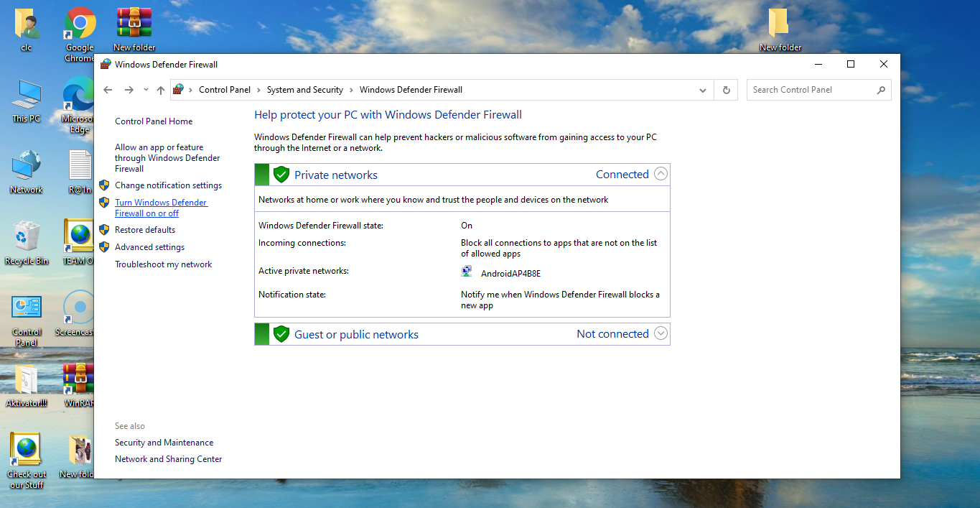Go up to System and Security folder
980x508 pixels.
click(159, 89)
